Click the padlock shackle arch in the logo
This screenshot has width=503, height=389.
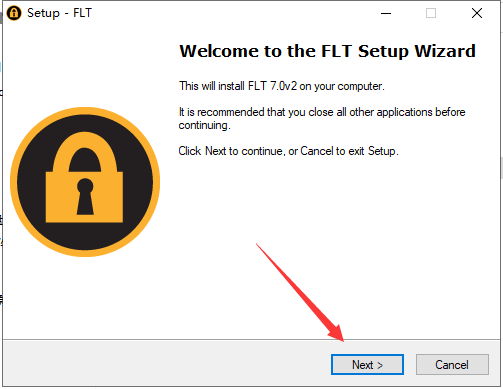coord(85,152)
